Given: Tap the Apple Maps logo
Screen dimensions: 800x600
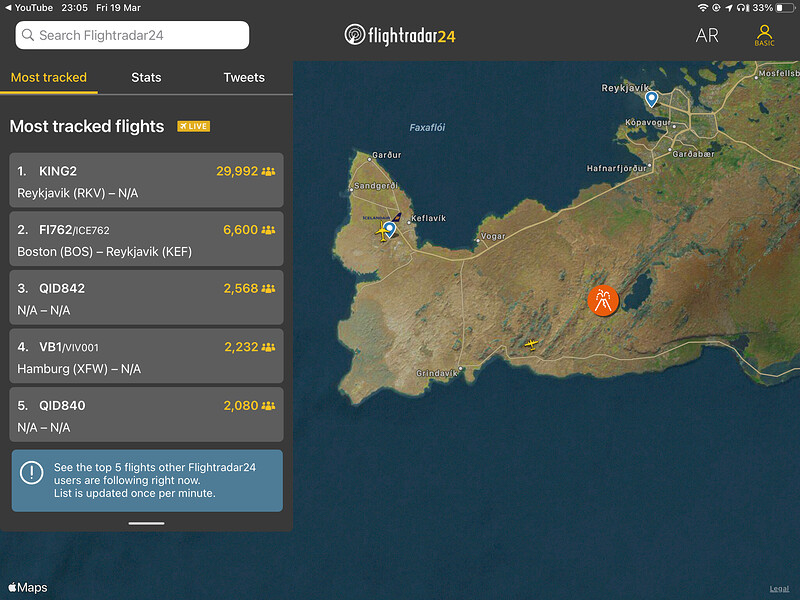Looking at the screenshot, I should tap(28, 587).
